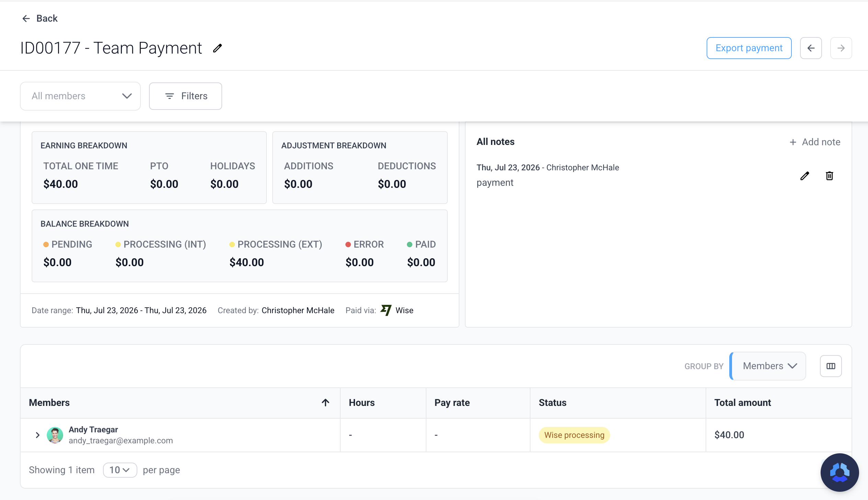
Task: Add a new note
Action: tap(815, 142)
